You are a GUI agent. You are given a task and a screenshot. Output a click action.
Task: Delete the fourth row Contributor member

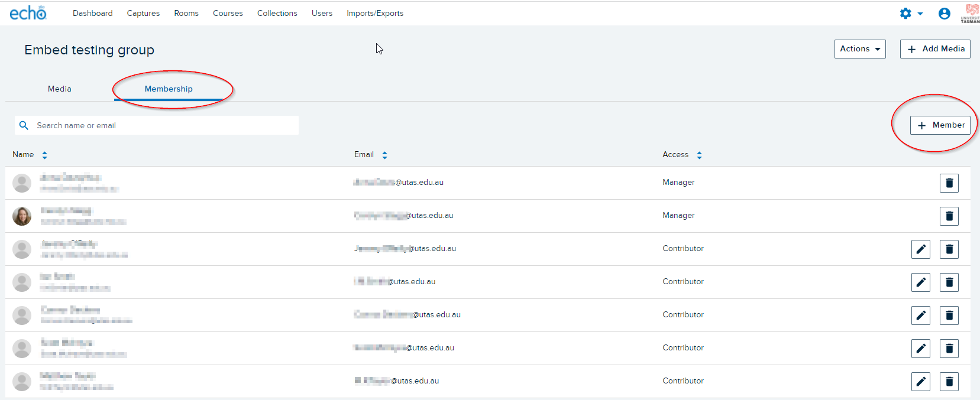949,282
